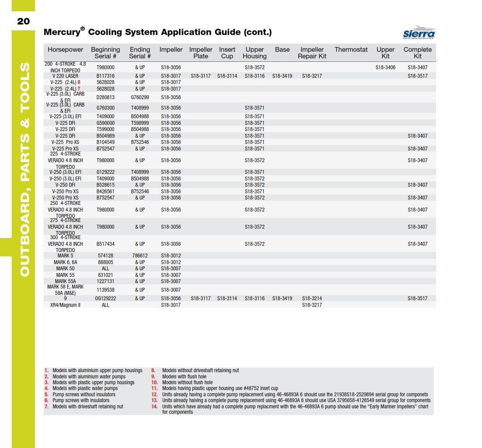
Task: Click beginning serial B117316
Action: [x=105, y=76]
